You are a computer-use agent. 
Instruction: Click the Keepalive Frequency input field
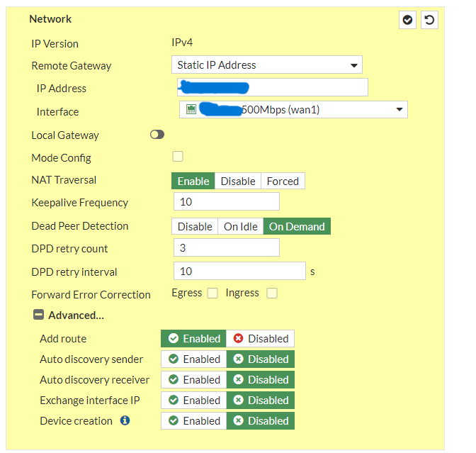tap(227, 202)
